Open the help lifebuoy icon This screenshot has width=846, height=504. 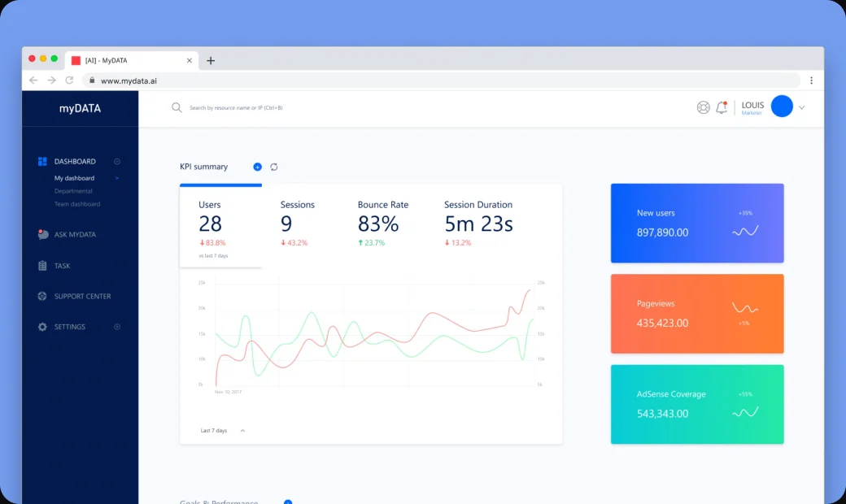(x=703, y=107)
